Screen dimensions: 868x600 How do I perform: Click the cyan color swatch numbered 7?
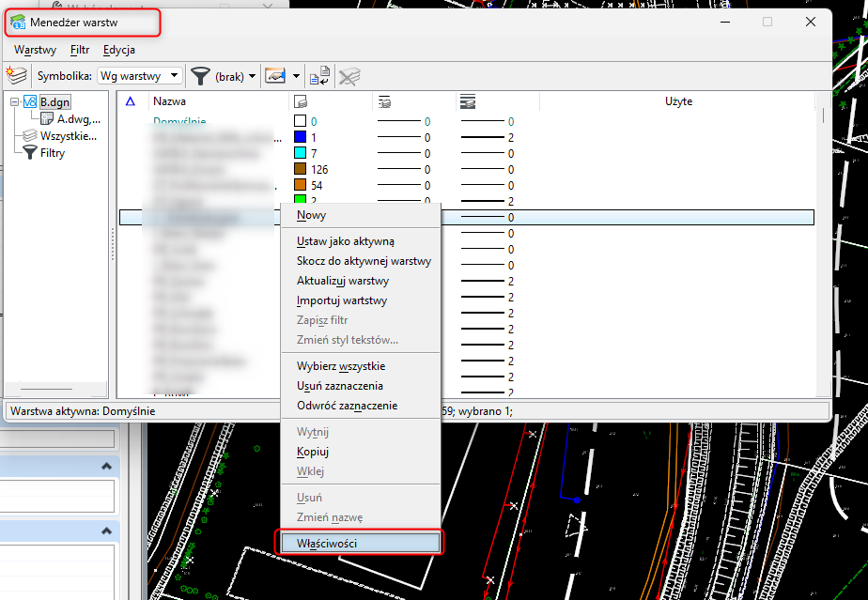pos(301,153)
